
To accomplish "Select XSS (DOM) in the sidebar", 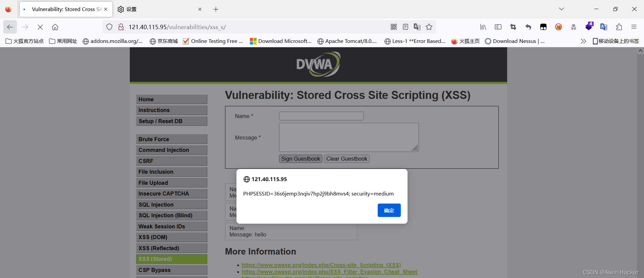I will tap(172, 237).
